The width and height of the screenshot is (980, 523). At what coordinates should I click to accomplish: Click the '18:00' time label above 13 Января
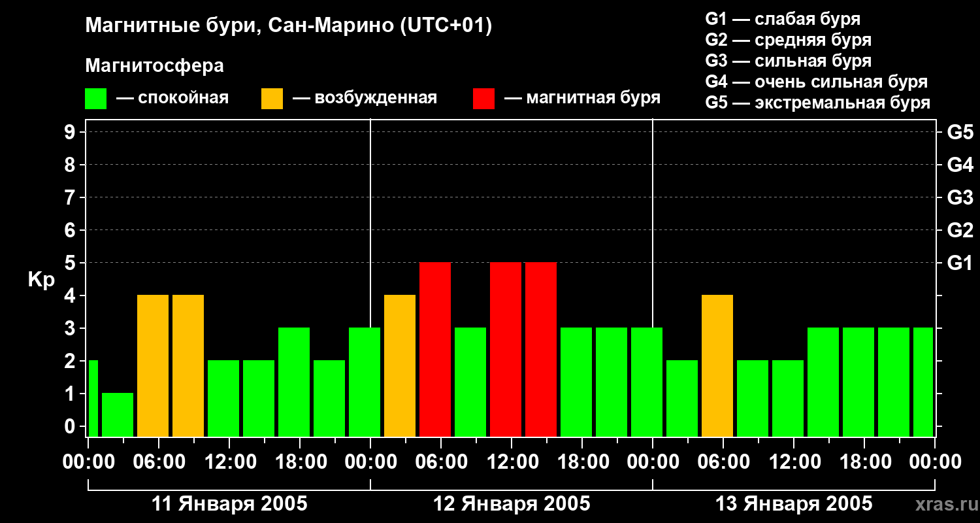(864, 462)
